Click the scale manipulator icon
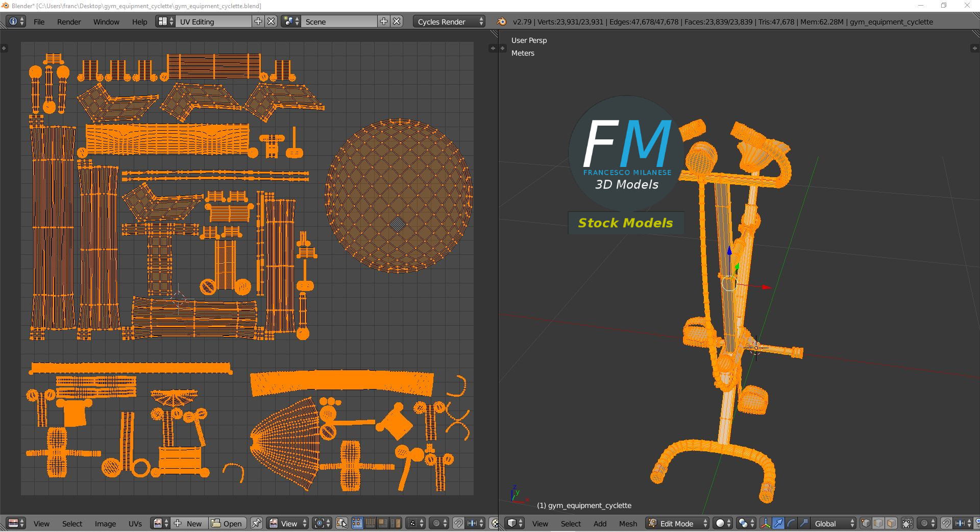The height and width of the screenshot is (532, 980). (x=804, y=523)
